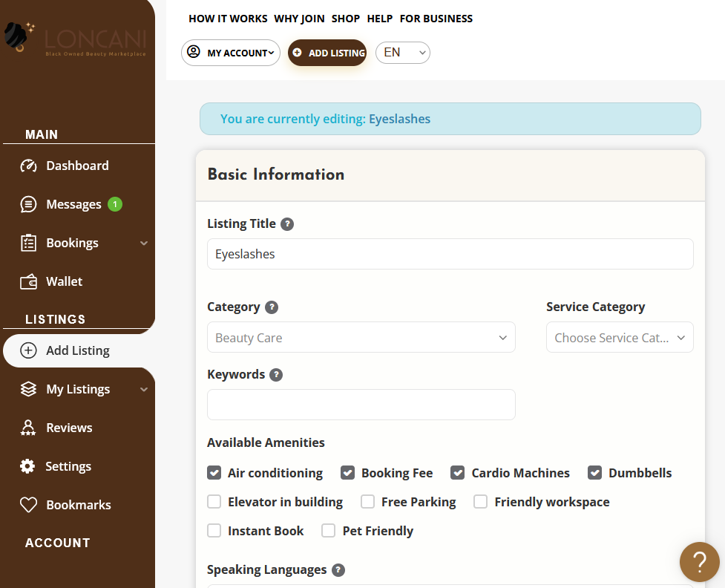Uncheck the Air conditioning amenity

click(214, 473)
